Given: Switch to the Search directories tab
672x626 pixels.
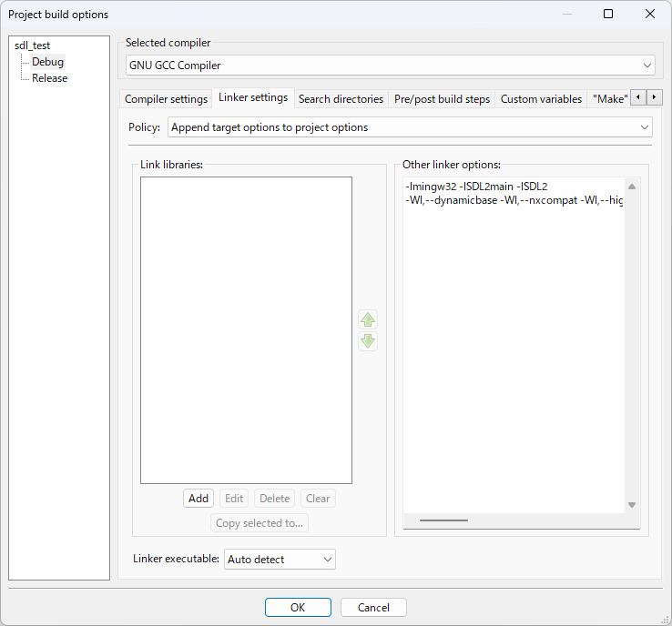Looking at the screenshot, I should click(x=341, y=99).
